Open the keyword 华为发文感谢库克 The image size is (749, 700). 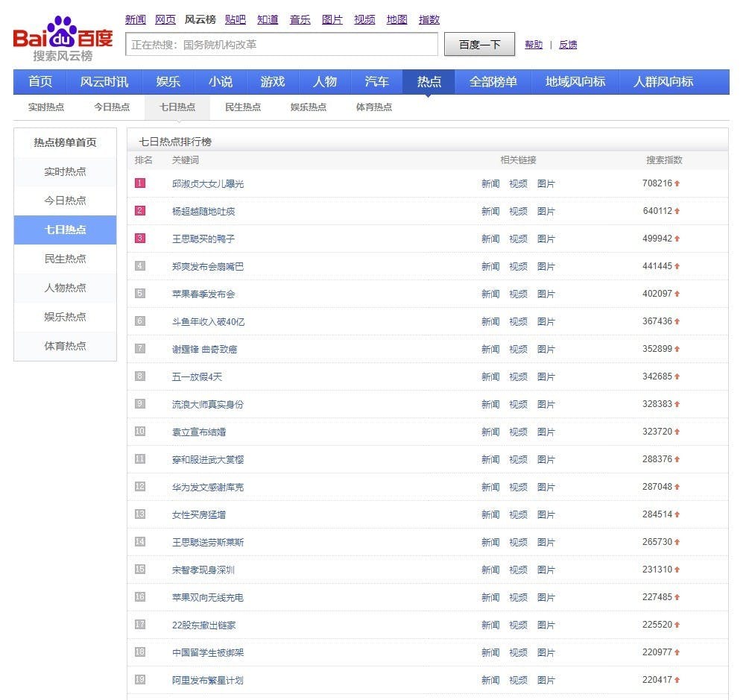pos(208,488)
